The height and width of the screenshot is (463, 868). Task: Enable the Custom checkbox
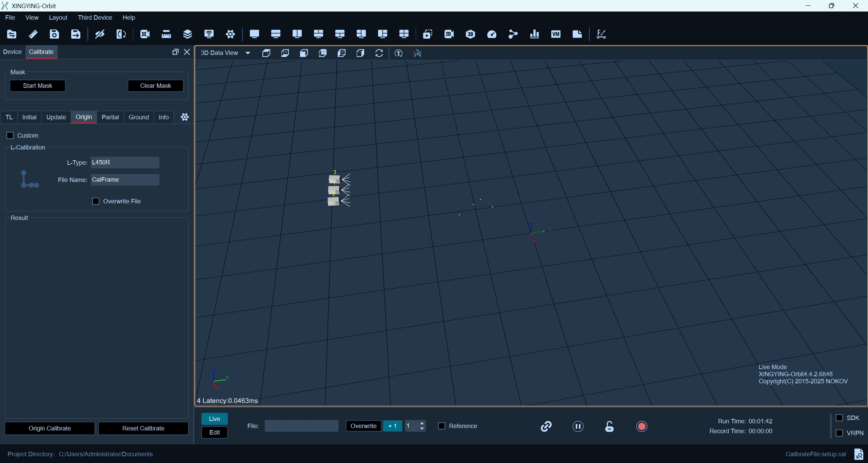tap(10, 136)
